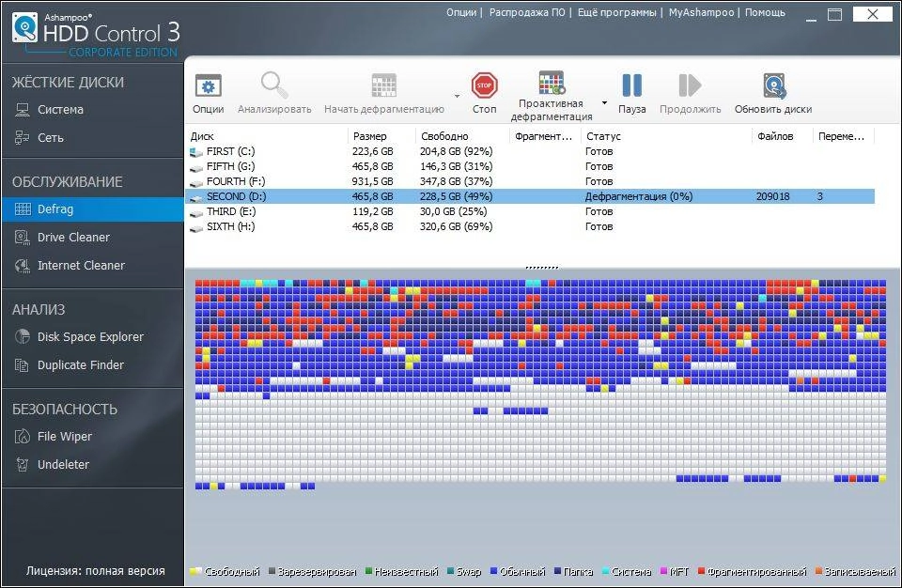Open Распродажа ПО top menu link

[x=527, y=12]
